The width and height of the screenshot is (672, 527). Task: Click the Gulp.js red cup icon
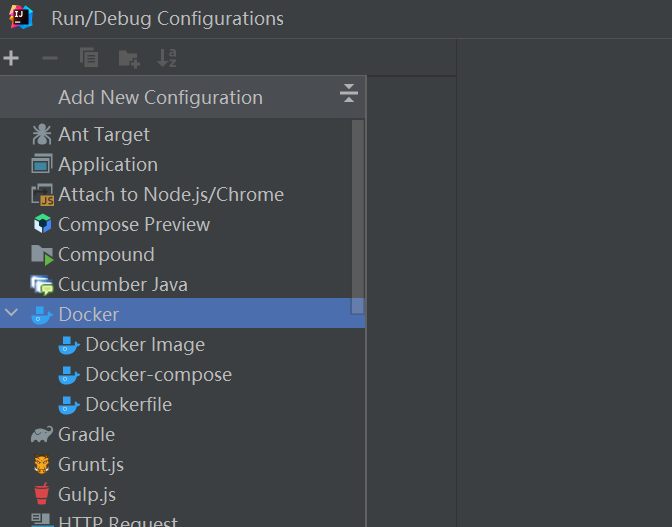point(42,494)
